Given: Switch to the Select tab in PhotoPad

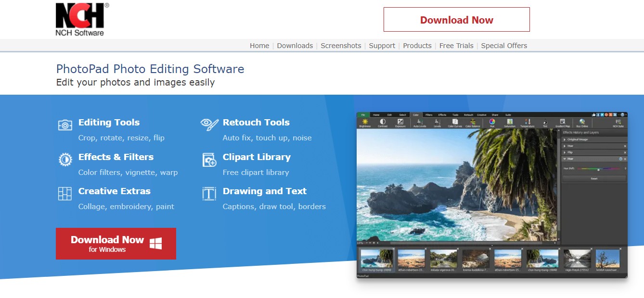Looking at the screenshot, I should [x=402, y=115].
